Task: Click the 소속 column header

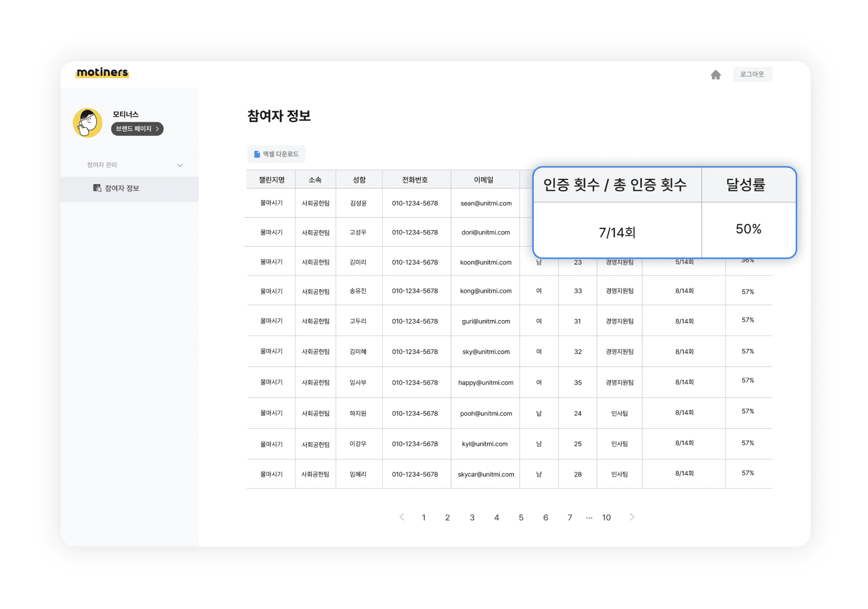Action: coord(315,180)
